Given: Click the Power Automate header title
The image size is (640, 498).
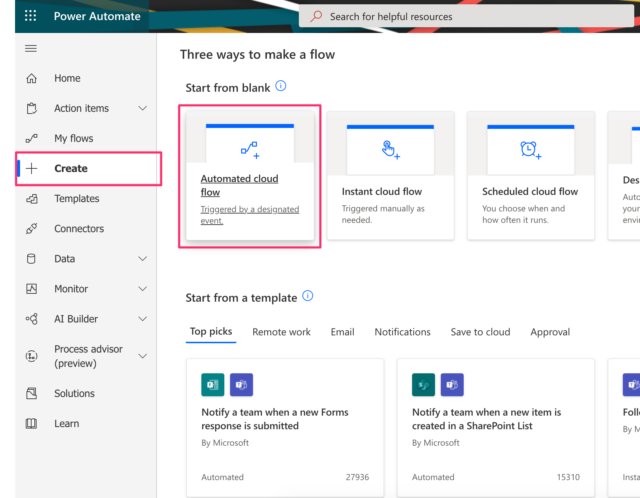Looking at the screenshot, I should tap(97, 16).
